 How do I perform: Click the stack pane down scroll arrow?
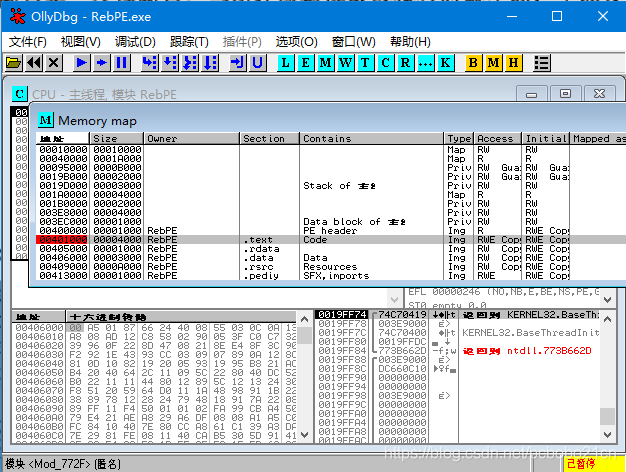pyautogui.click(x=607, y=434)
